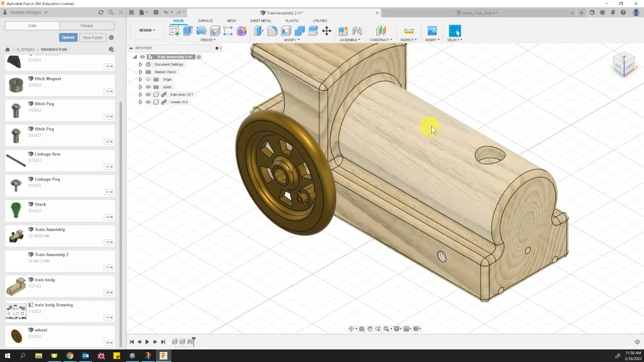Expand the Document Settings node
Screen dimensions: 644x362
(140, 64)
